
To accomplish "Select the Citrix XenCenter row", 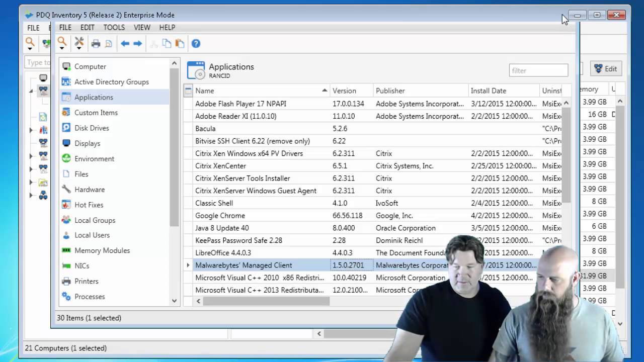I will 373,166.
